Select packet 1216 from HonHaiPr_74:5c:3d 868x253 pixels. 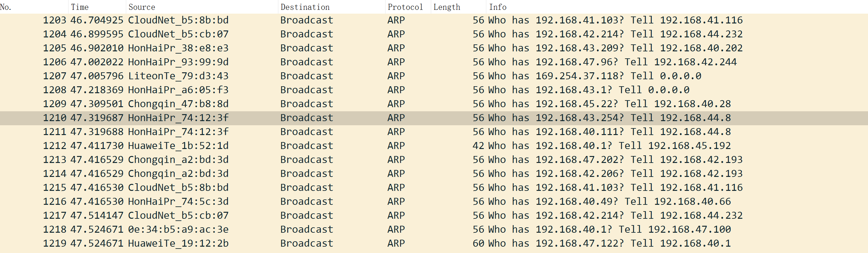(x=178, y=201)
